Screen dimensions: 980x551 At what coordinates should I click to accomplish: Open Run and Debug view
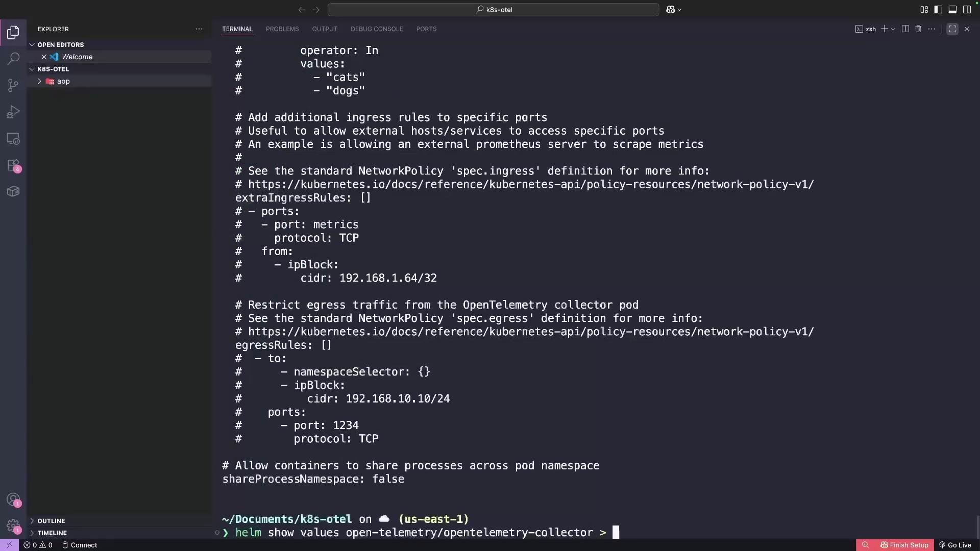(13, 112)
